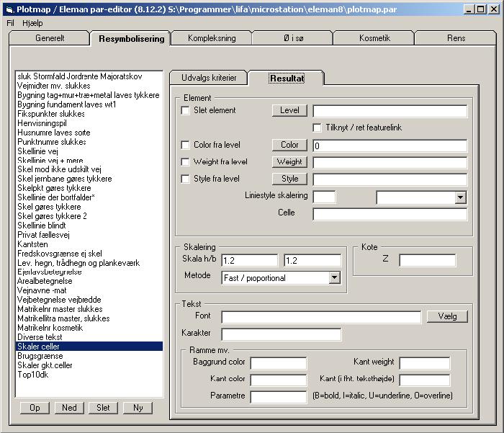Click the second Skala h/b field
The image size is (504, 433).
(x=312, y=260)
